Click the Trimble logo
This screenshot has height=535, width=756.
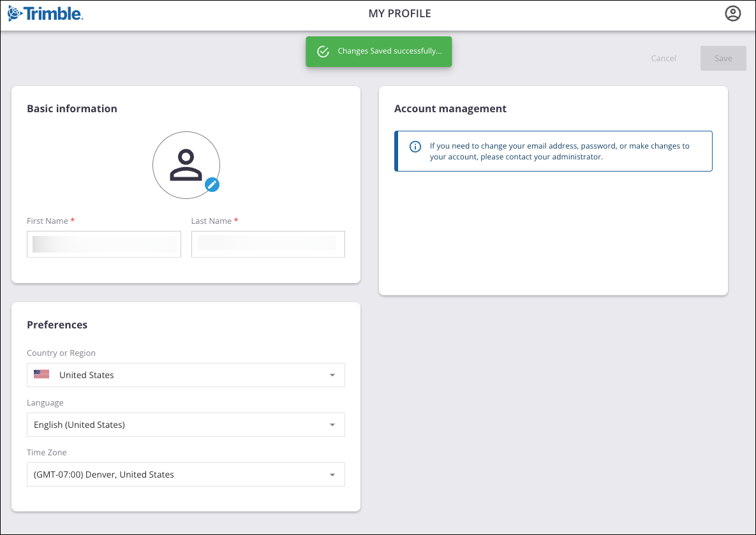[45, 13]
